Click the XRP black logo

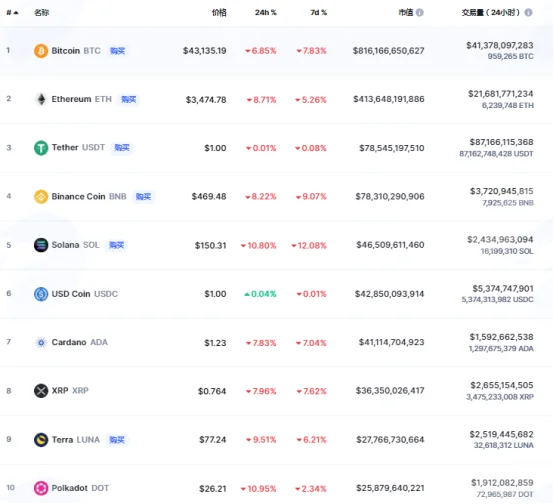41,391
